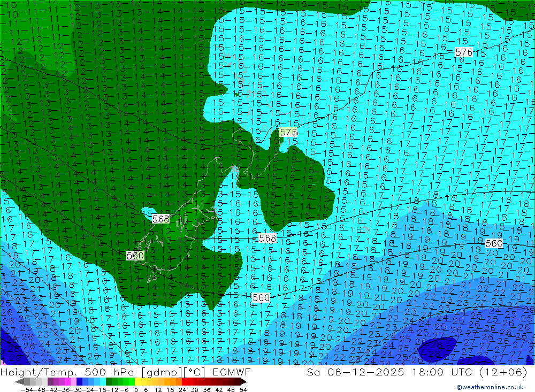Click the 568 label west of South Island
The image size is (535, 392).
[160, 219]
